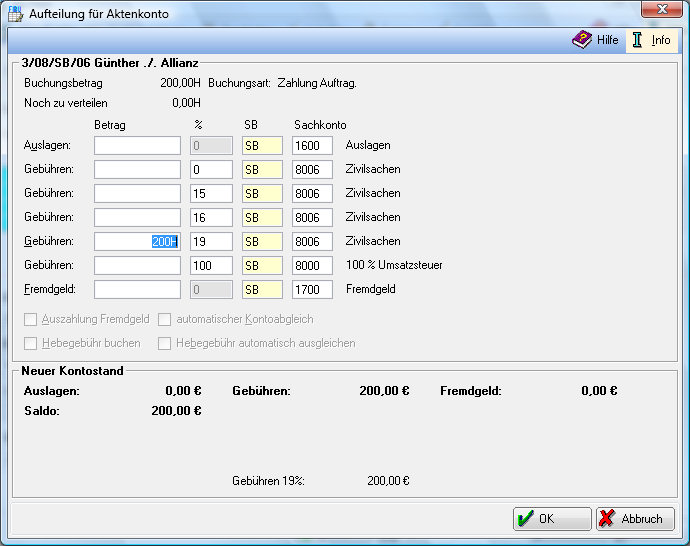Viewport: 690px width, 546px height.
Task: Click the Aufteilung window title icon
Action: [x=16, y=13]
